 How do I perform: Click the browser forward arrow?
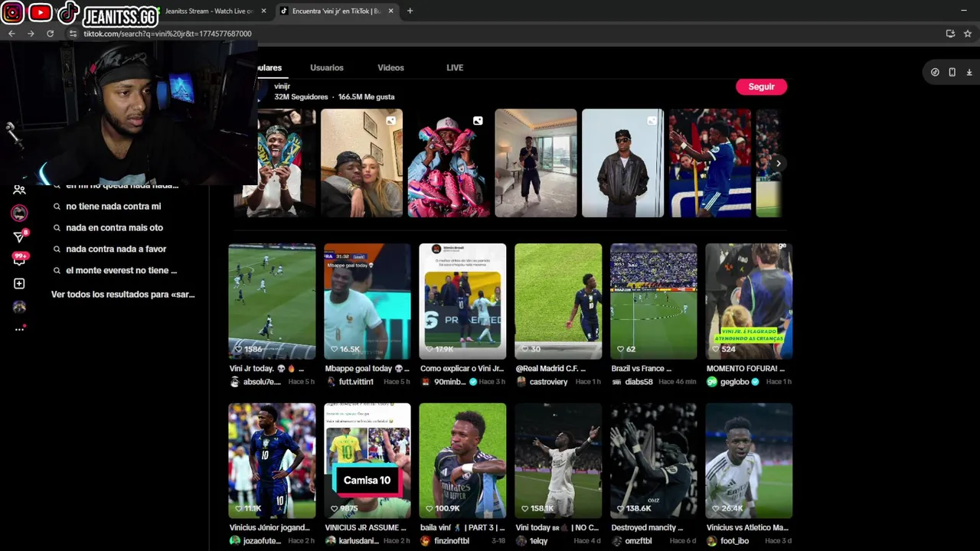(x=31, y=34)
